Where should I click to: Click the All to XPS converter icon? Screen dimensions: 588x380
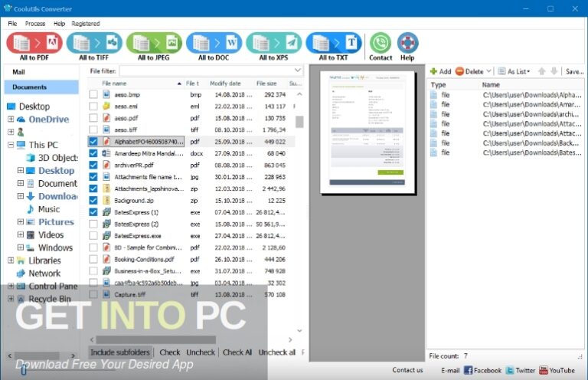click(274, 43)
